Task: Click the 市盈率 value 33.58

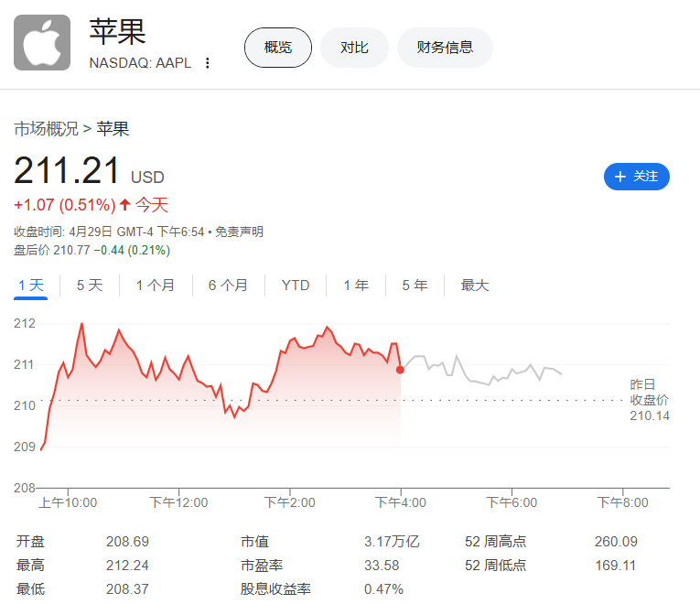Action: tap(382, 566)
